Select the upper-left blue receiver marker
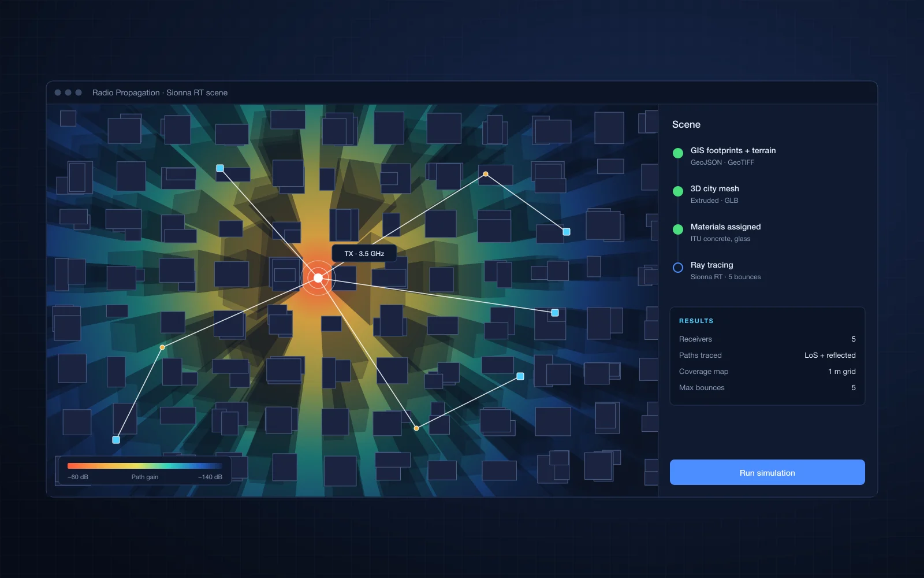This screenshot has height=578, width=924. (x=220, y=168)
